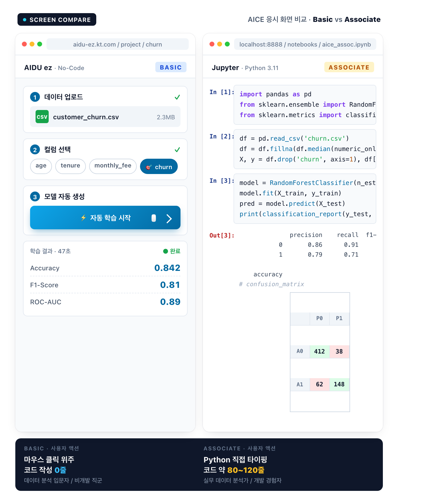Click Jupyter code cell In [3]
431x504 pixels.
(305, 199)
